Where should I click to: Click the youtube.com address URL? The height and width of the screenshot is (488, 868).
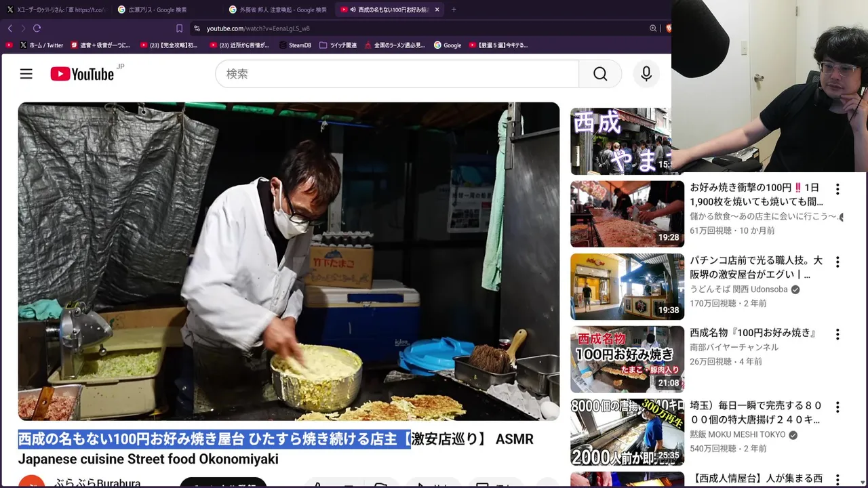[258, 28]
